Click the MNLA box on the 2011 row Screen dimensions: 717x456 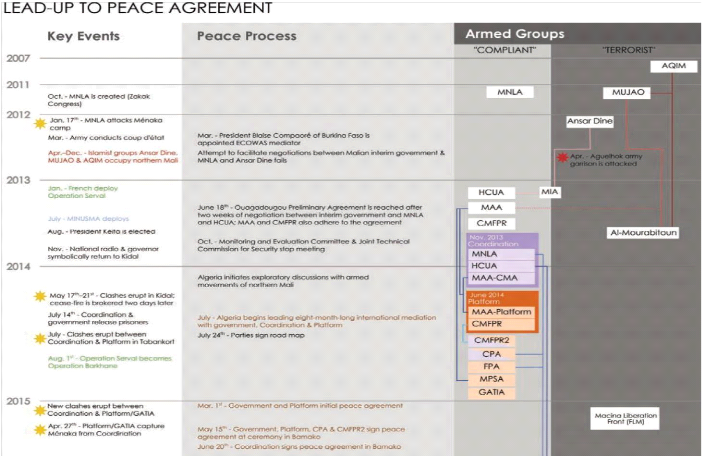(510, 92)
